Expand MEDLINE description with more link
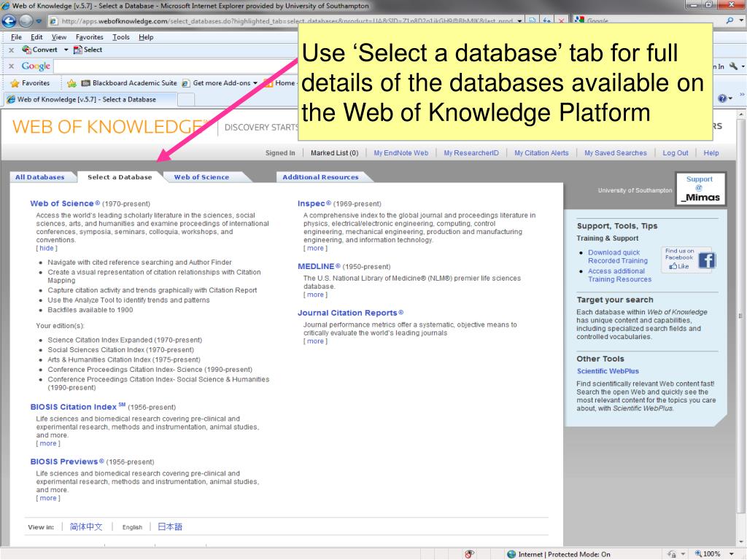 pos(315,295)
